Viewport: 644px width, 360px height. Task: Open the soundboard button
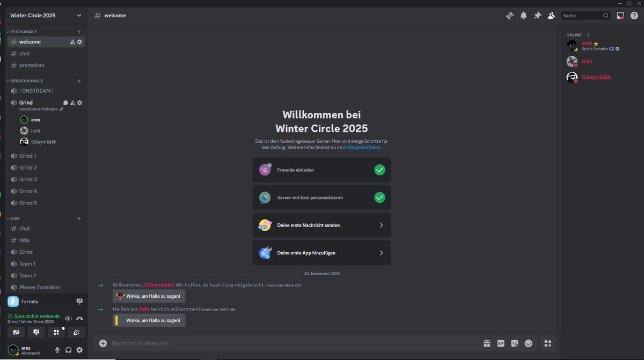coord(76,332)
